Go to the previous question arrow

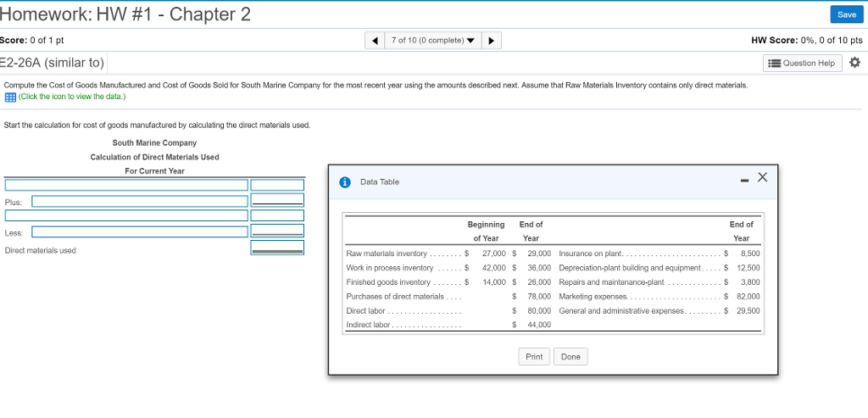tap(376, 41)
